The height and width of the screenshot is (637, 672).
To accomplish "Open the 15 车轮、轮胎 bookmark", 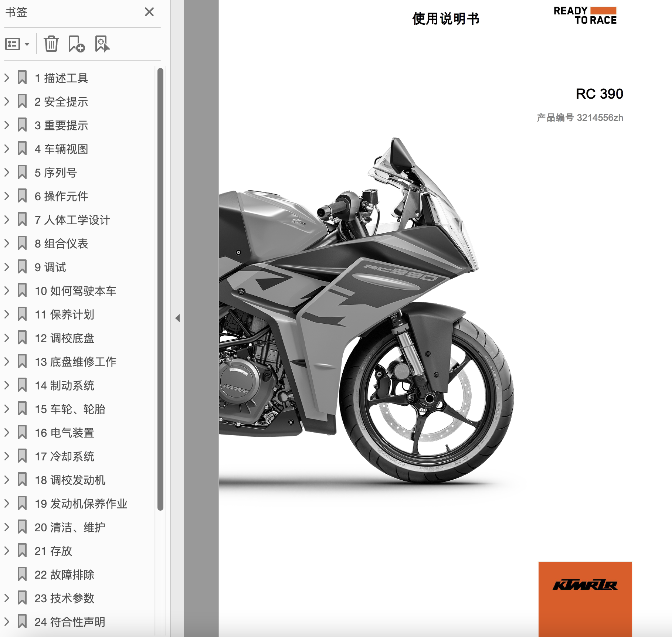I will pyautogui.click(x=70, y=409).
